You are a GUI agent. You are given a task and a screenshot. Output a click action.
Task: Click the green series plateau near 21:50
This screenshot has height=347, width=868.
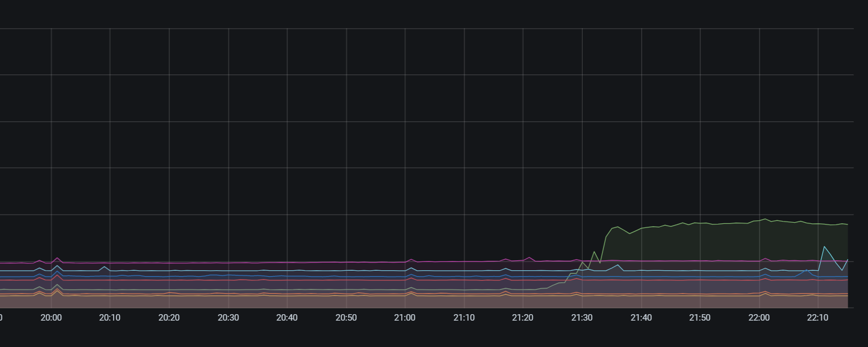coord(700,223)
